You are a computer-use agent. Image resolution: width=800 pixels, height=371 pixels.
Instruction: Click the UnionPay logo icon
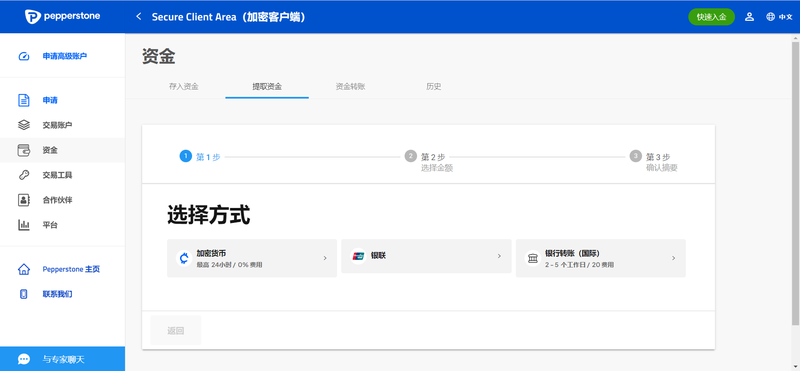point(358,256)
